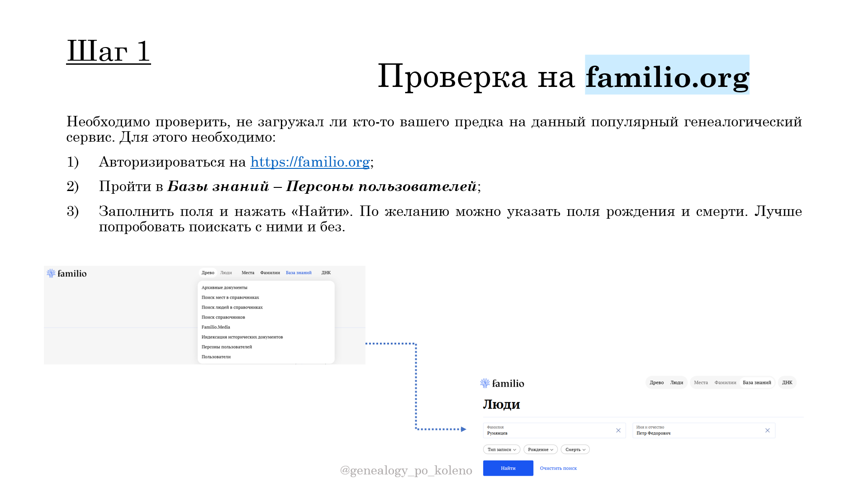Click the Люди page heading
The height and width of the screenshot is (488, 868).
(501, 404)
